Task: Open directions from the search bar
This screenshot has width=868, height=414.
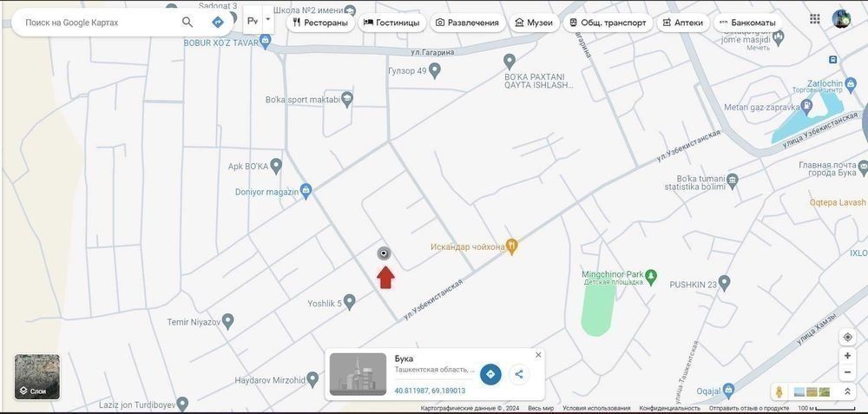Action: tap(218, 22)
